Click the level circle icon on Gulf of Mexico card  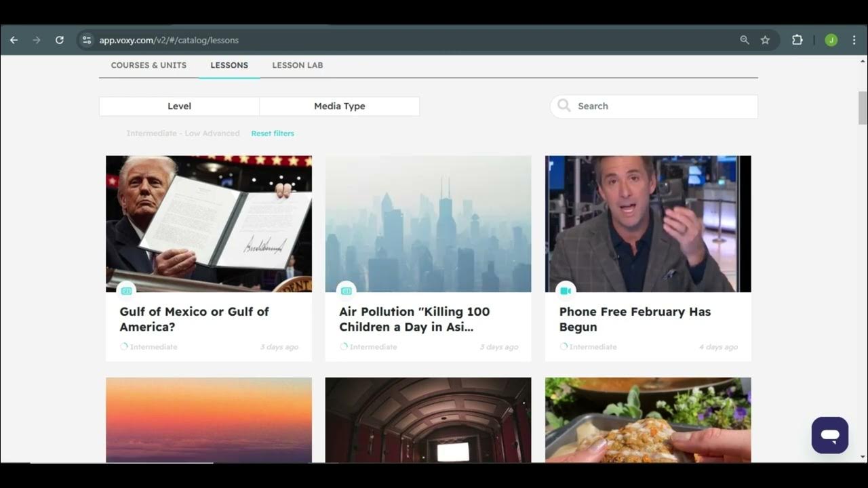[123, 346]
